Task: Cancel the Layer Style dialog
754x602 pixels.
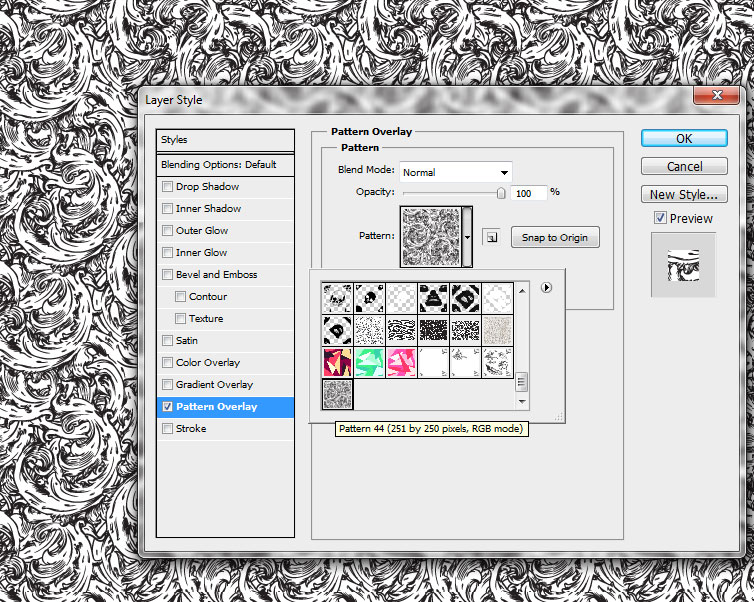Action: coord(684,166)
